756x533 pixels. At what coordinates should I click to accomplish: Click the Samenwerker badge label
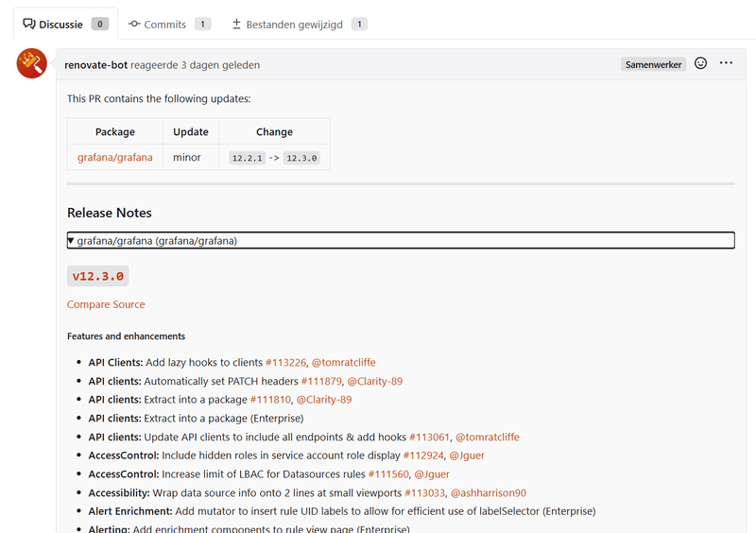click(x=653, y=64)
